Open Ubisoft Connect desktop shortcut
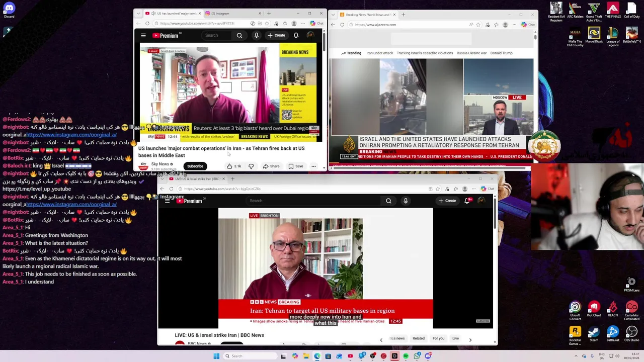The width and height of the screenshot is (644, 362). tap(575, 311)
